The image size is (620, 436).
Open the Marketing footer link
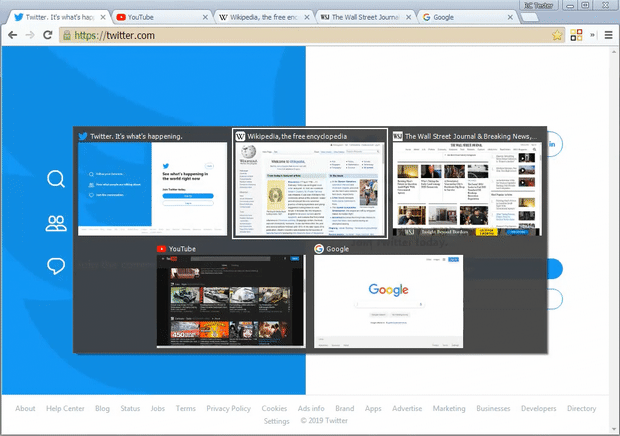449,408
